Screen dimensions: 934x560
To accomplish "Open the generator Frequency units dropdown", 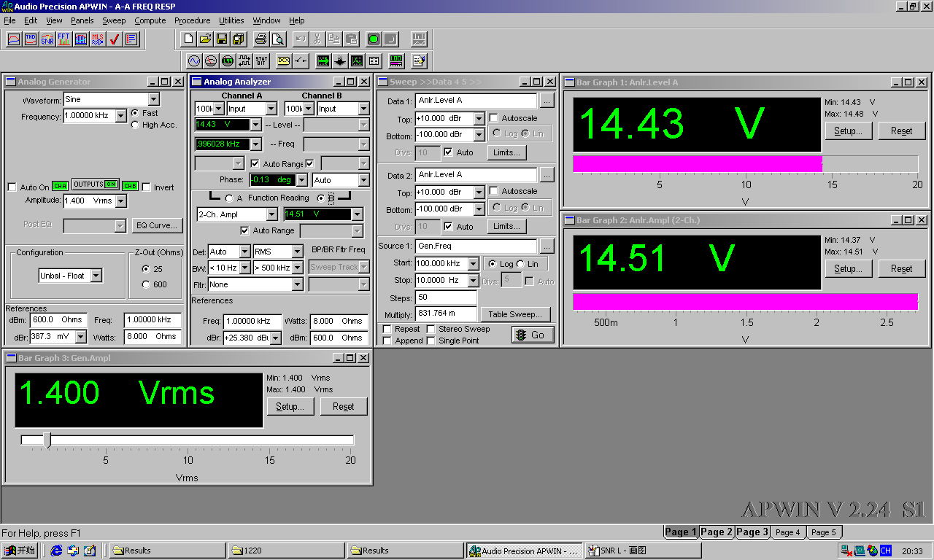I will click(x=121, y=116).
